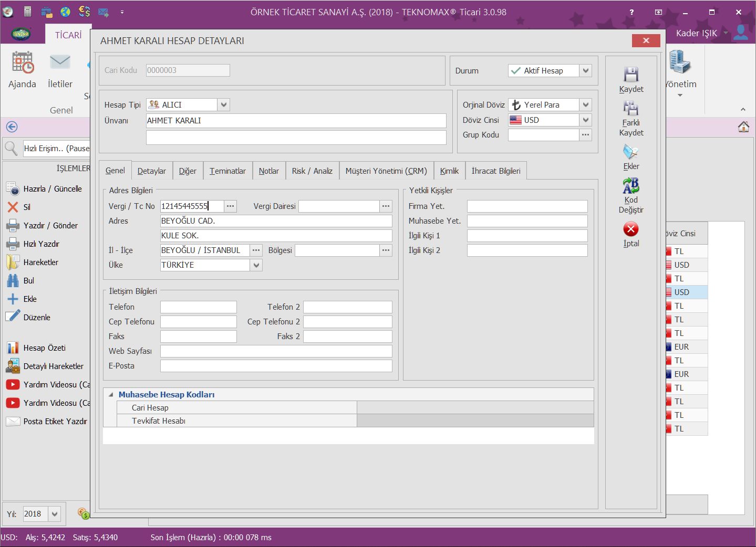This screenshot has width=756, height=547.
Task: Expand the Ülke TÜRKİYE dropdown
Action: tap(256, 265)
